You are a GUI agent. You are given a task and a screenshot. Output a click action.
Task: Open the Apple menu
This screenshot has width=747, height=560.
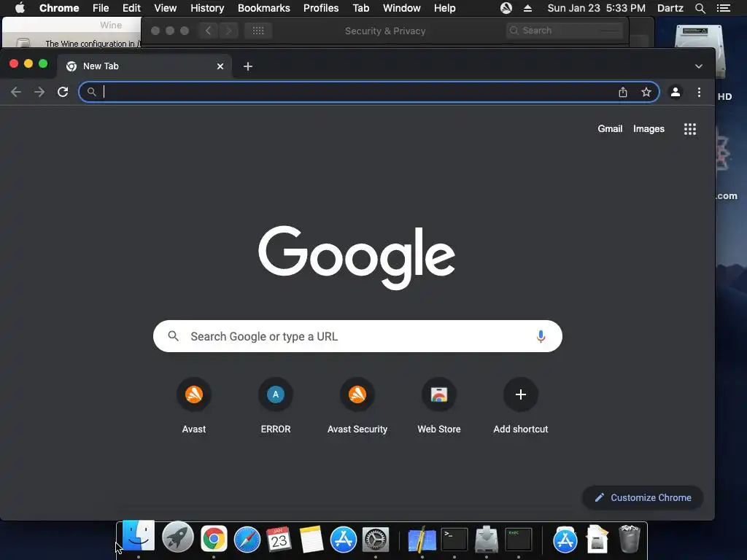coord(20,8)
